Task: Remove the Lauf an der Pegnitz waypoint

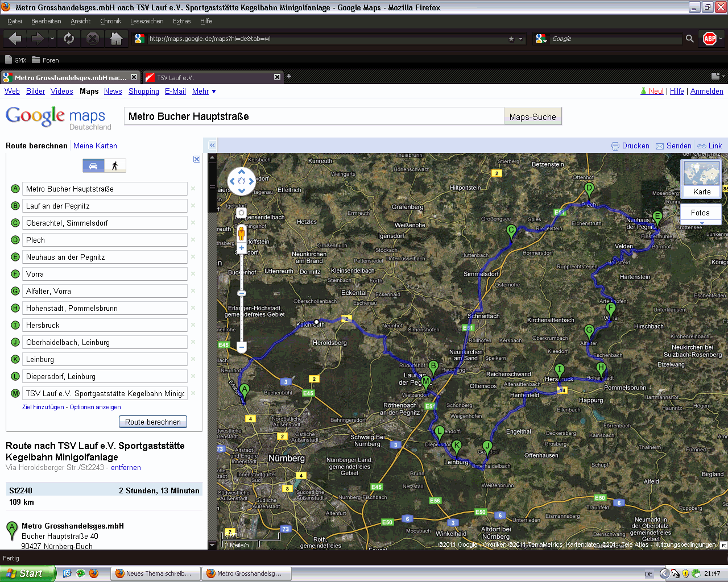Action: coord(193,206)
